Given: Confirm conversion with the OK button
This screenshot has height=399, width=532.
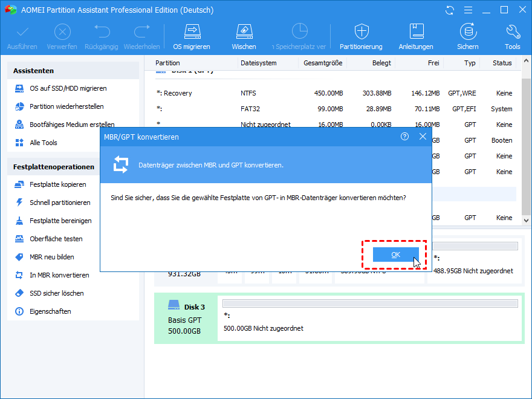Looking at the screenshot, I should click(395, 255).
